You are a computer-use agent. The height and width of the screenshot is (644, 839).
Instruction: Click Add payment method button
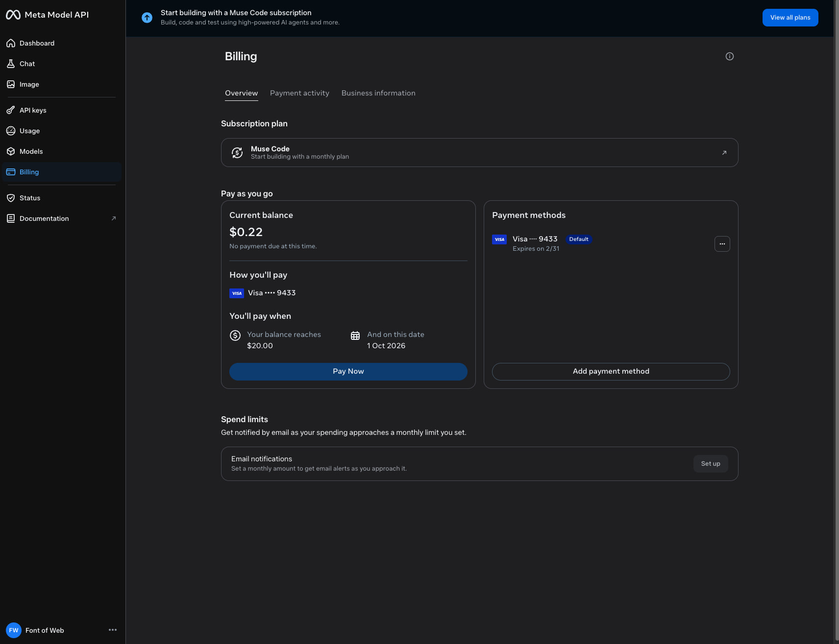[x=611, y=372]
